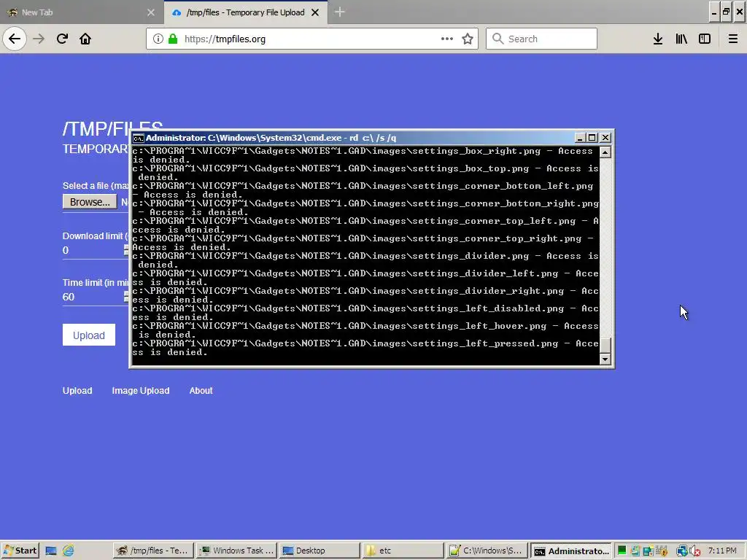747x560 pixels.
Task: Click the muted volume tray icon
Action: pos(695,551)
